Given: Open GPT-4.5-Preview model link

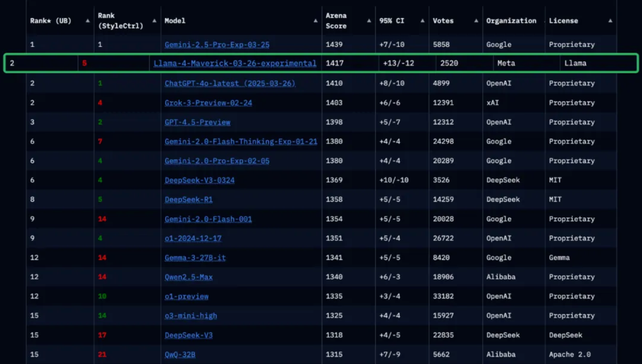Looking at the screenshot, I should (197, 122).
